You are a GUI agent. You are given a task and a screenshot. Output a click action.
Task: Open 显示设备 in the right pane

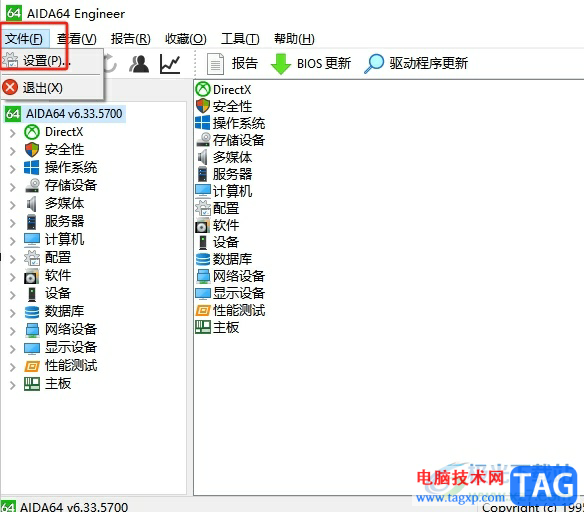230,293
